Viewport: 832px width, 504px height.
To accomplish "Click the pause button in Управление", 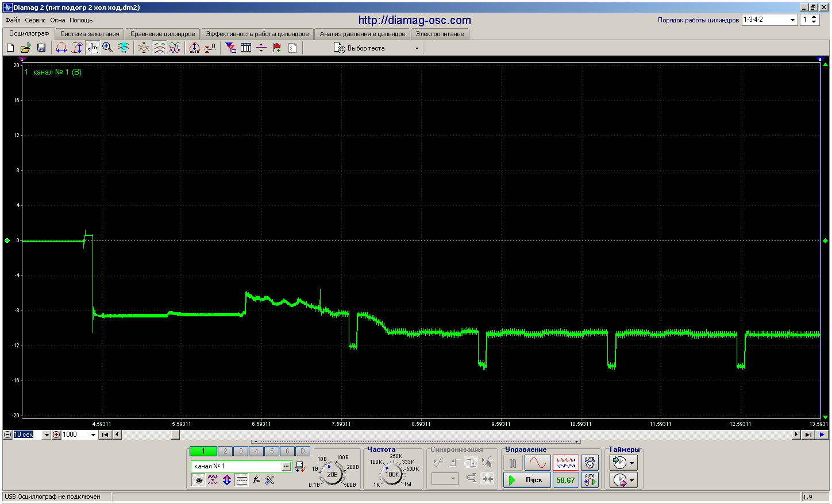I will (513, 463).
